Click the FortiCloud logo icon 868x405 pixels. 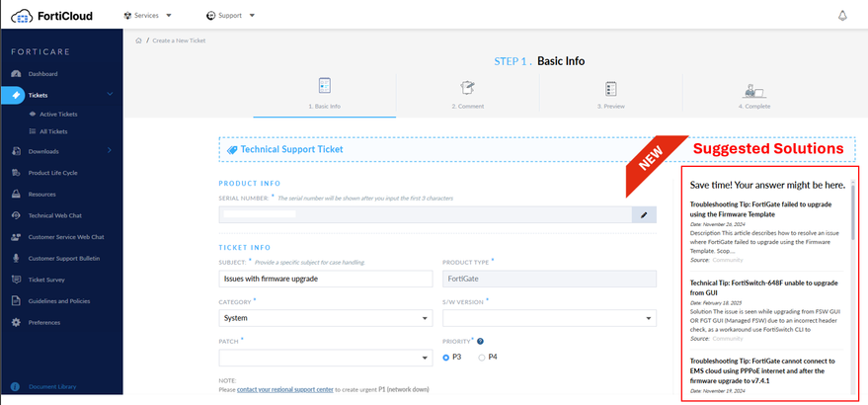[x=22, y=16]
